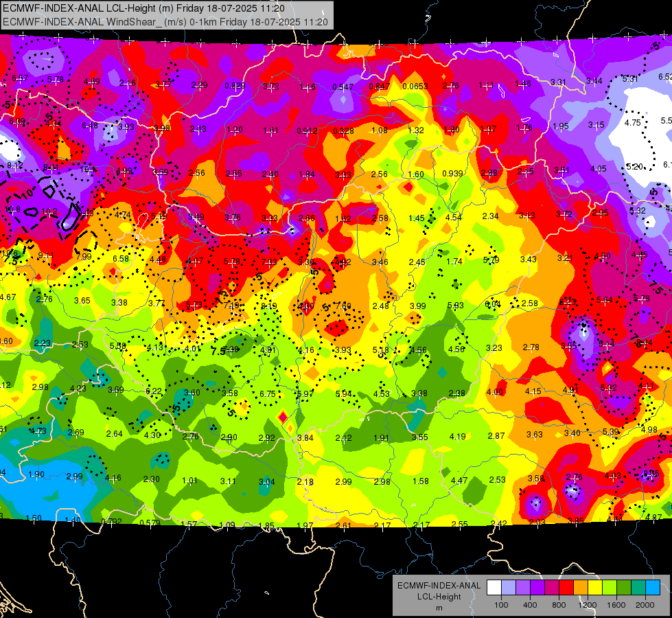Select the cyan-blue legend color swatch
This screenshot has width=672, height=618.
point(653,588)
